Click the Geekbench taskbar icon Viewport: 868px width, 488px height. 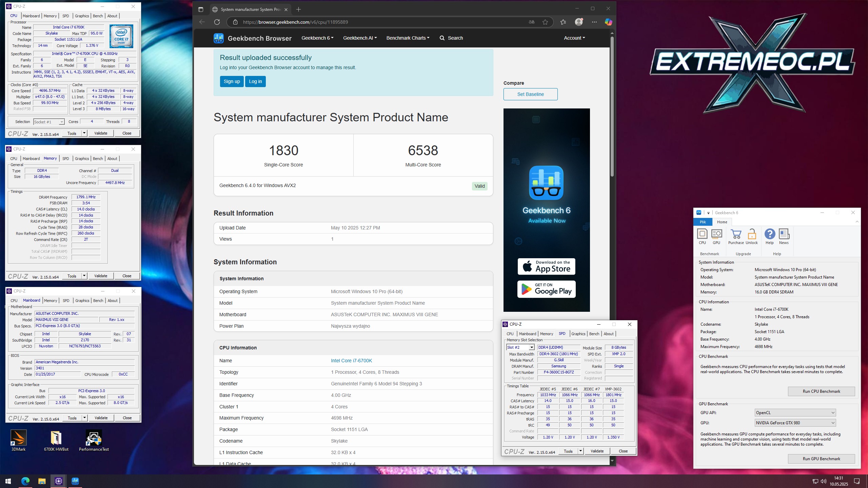click(75, 481)
